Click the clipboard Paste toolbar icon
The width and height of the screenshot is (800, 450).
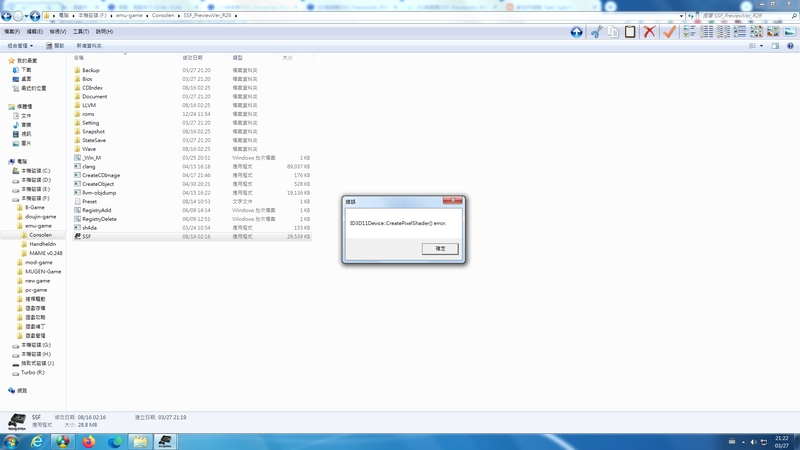[630, 32]
